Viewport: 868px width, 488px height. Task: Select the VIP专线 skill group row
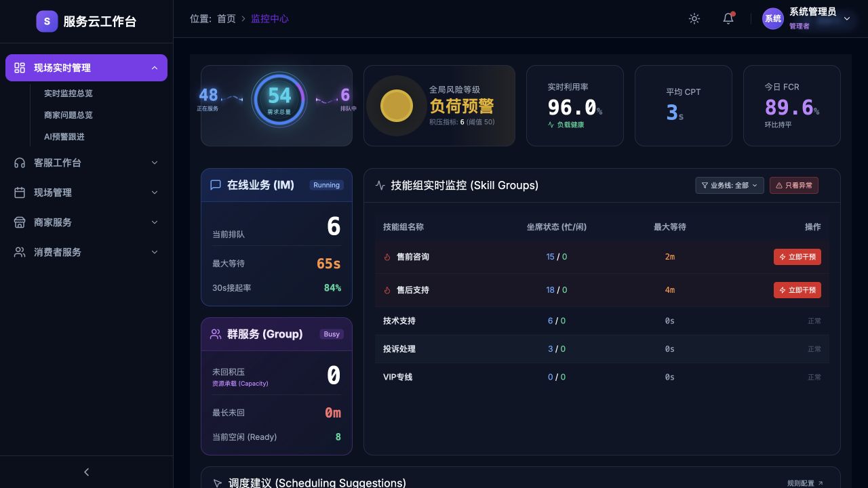602,377
